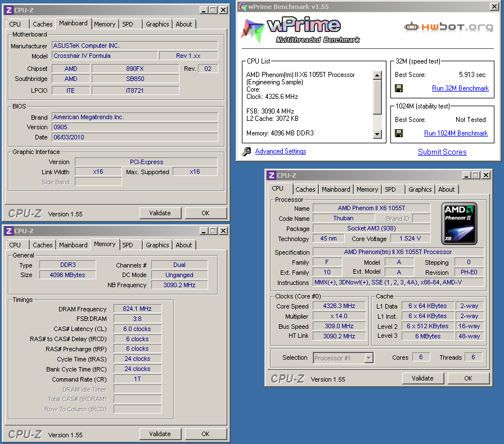Viewport: 504px width, 444px height.
Task: Switch to the CPU tab in the Memory window
Action: (15, 245)
